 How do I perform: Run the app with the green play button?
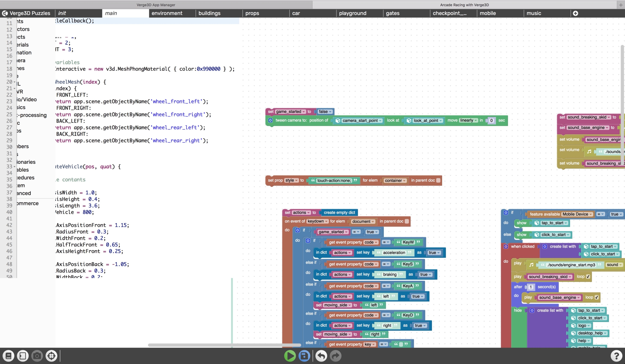290,356
